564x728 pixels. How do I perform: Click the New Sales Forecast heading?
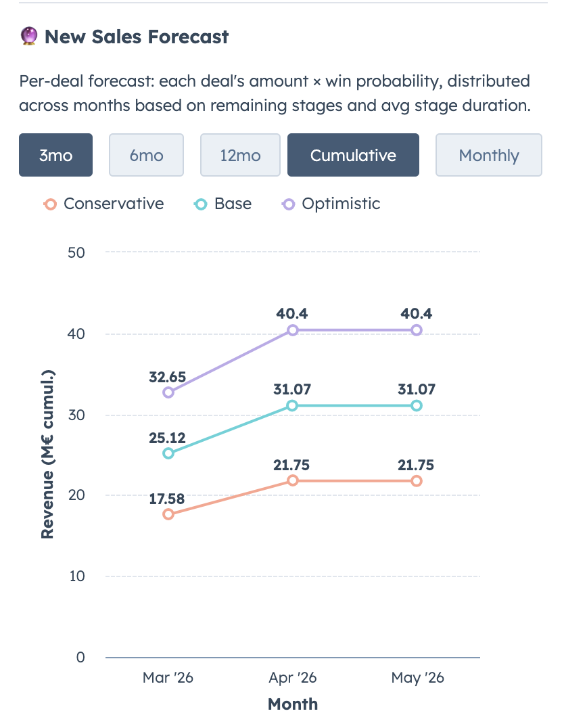[x=137, y=37]
